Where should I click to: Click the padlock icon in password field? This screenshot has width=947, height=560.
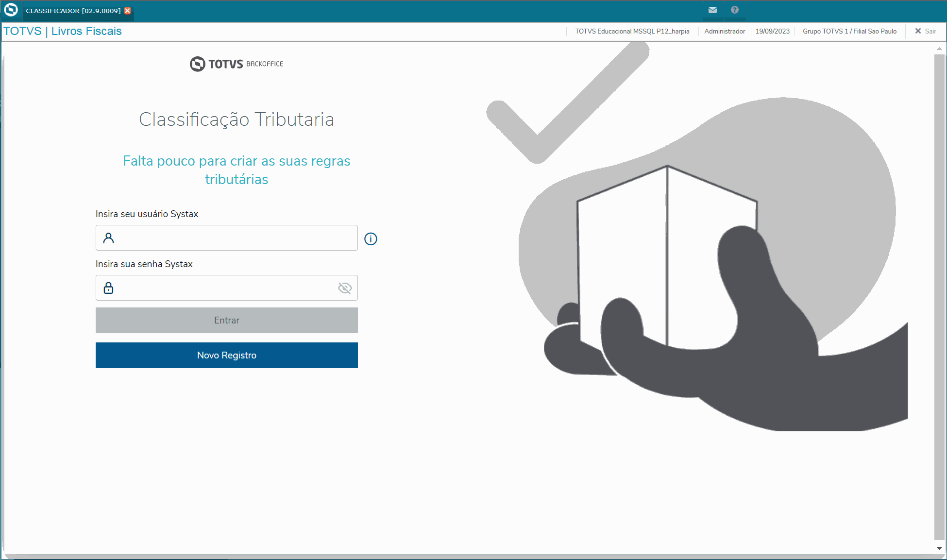(109, 288)
